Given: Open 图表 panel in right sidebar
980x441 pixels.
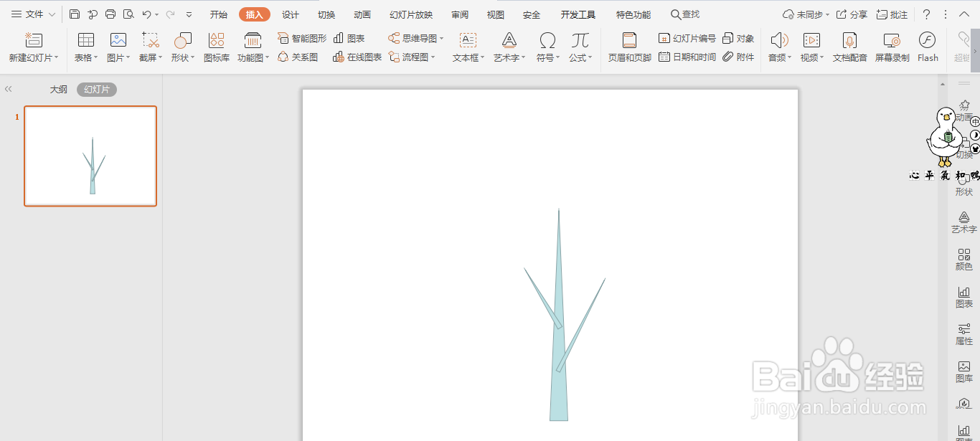Looking at the screenshot, I should [x=964, y=297].
